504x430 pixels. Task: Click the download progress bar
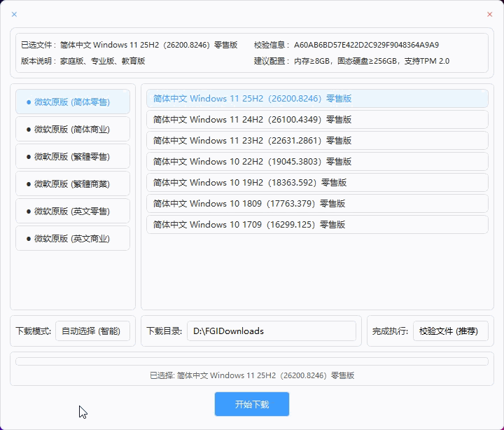(x=252, y=361)
